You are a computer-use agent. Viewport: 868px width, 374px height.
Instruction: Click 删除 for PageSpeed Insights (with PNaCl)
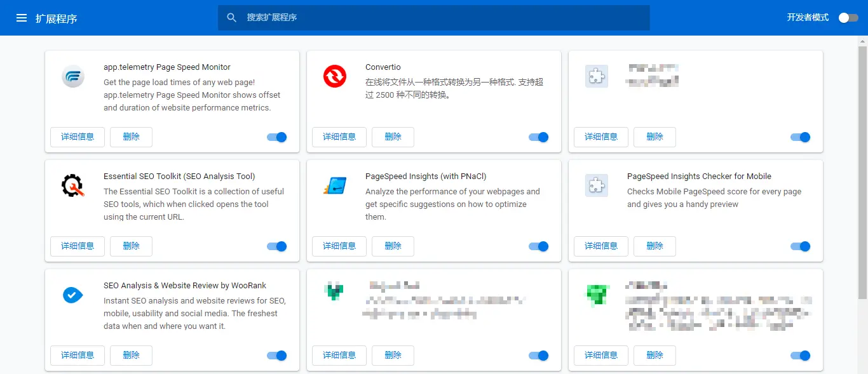[x=393, y=246]
